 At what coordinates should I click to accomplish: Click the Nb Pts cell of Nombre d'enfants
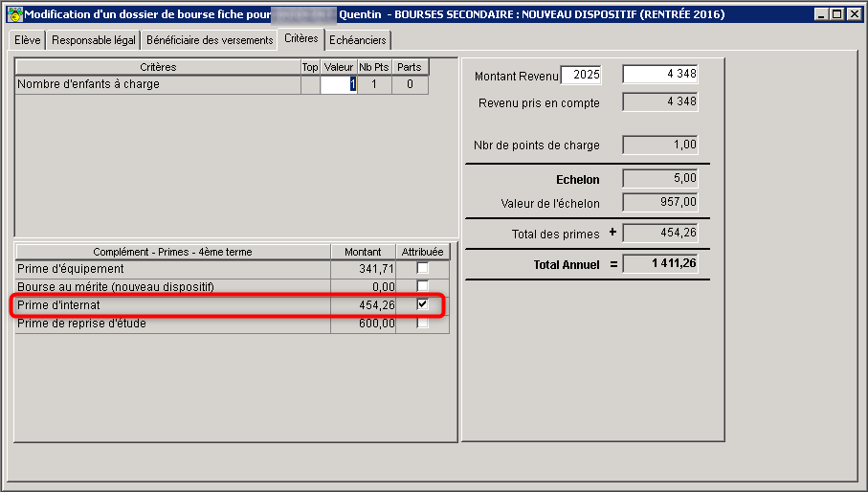click(x=374, y=84)
